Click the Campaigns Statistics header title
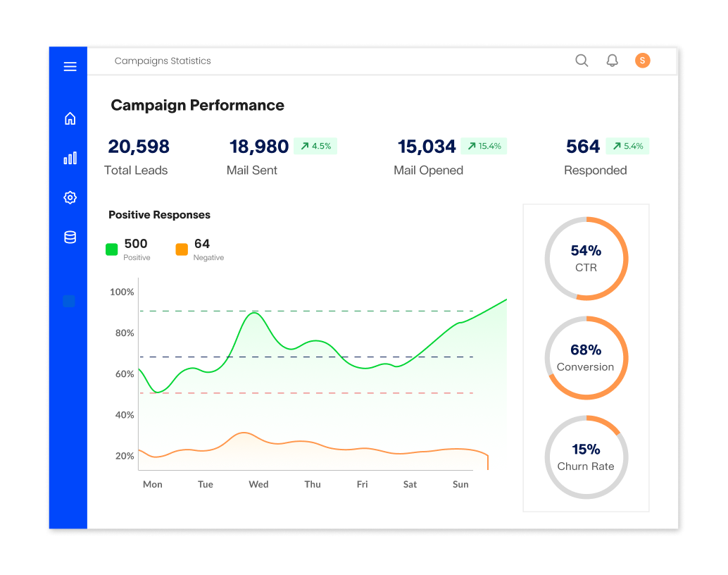The width and height of the screenshot is (728, 575). point(163,61)
